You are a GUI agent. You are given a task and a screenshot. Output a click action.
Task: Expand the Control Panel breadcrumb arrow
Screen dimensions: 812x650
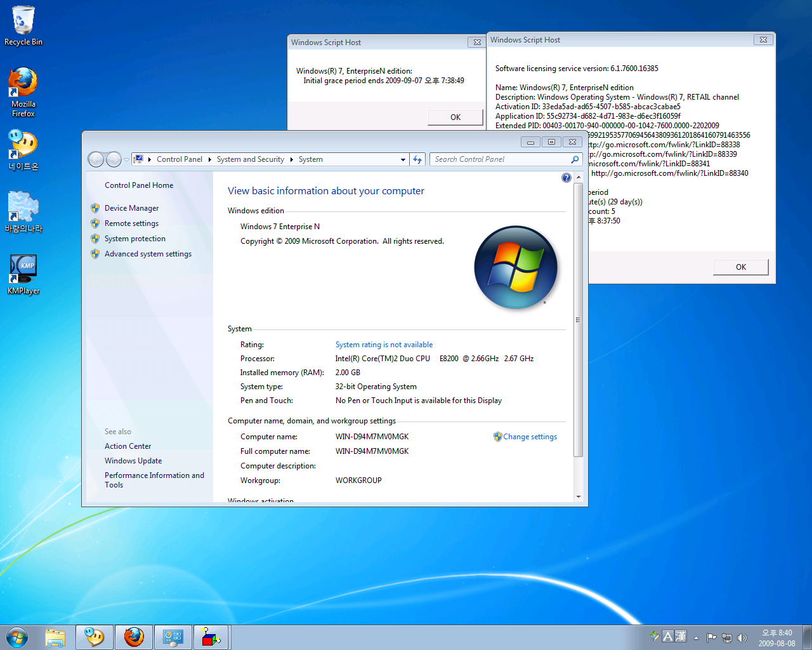coord(209,159)
